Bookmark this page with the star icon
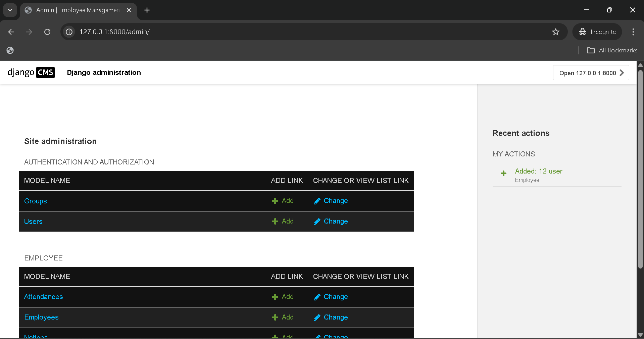 (556, 32)
